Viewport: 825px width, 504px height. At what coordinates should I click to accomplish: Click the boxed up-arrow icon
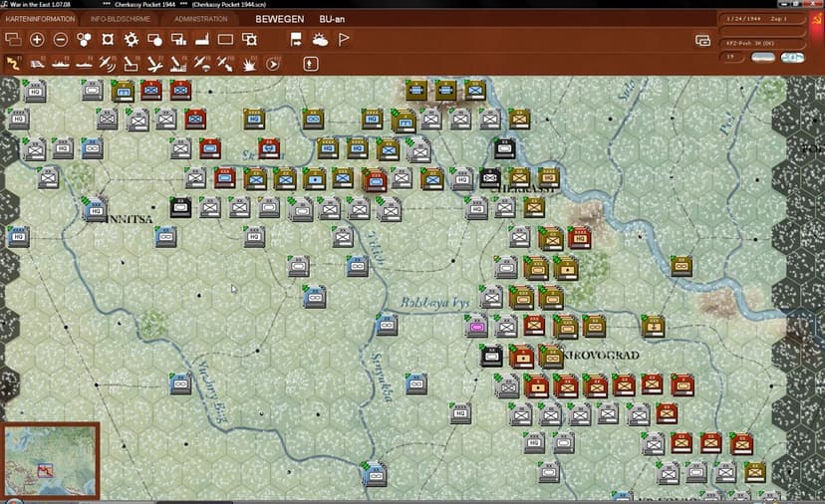(311, 64)
